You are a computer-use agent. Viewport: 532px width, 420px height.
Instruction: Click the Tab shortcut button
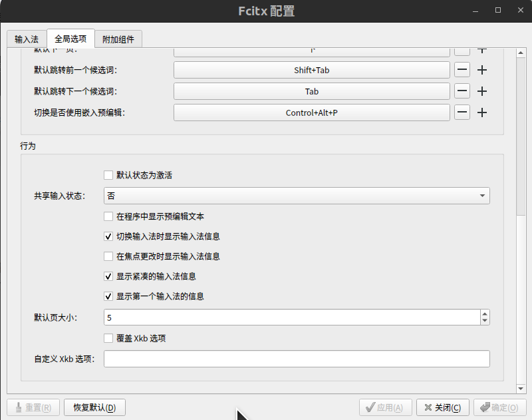click(311, 91)
